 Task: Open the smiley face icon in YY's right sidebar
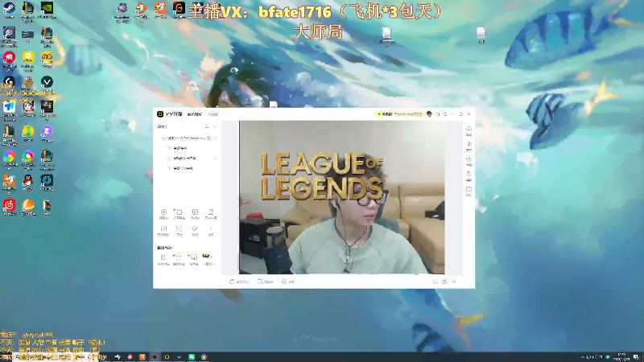point(469,160)
